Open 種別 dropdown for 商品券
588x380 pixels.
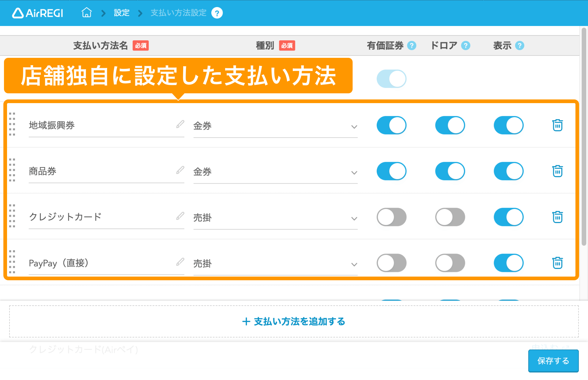[276, 172]
